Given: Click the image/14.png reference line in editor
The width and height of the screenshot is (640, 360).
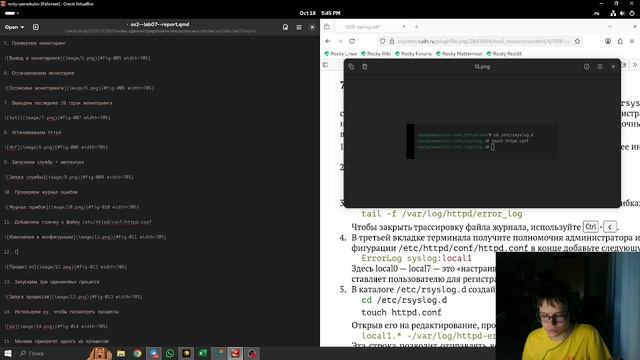Looking at the screenshot, I should click(56, 327).
